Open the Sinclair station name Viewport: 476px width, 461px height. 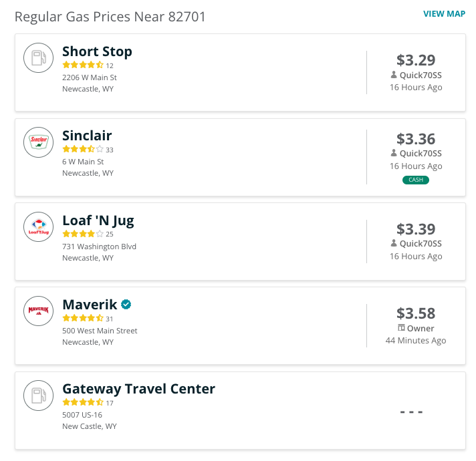(x=87, y=136)
